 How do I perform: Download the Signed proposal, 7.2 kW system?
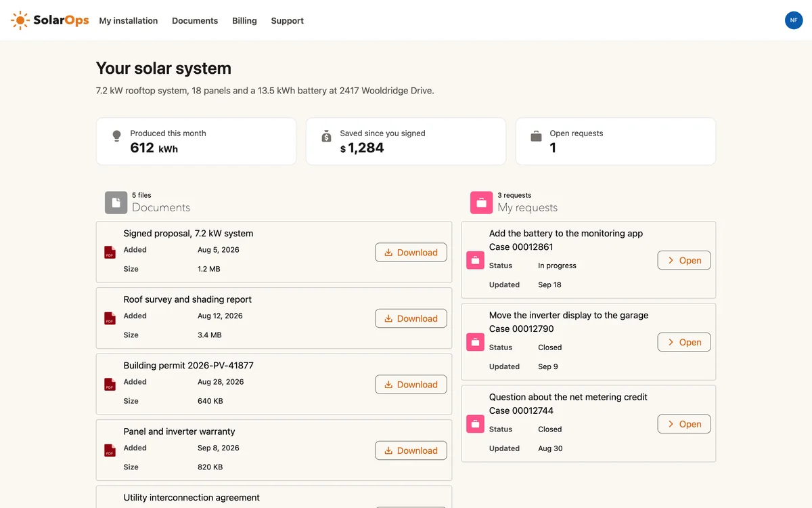tap(411, 253)
